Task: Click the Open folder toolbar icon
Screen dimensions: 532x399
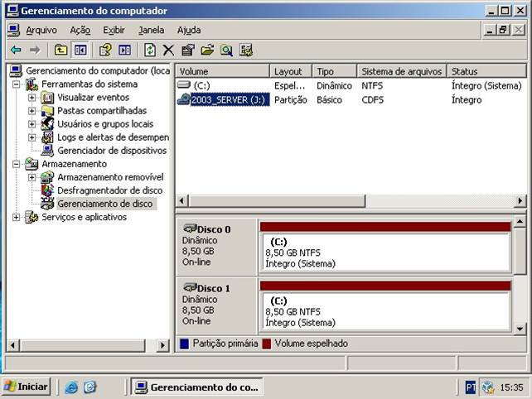Action: point(207,50)
